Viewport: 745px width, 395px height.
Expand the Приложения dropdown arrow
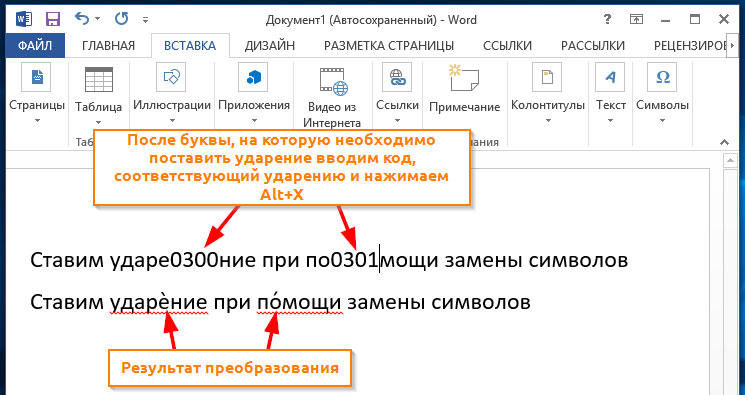[254, 121]
